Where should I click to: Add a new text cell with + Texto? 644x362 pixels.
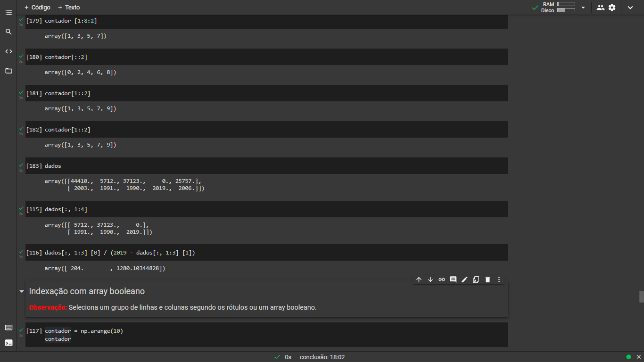click(69, 8)
